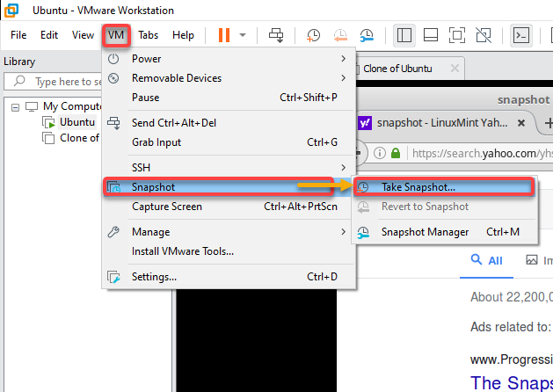Collapse the My Computer tree node
The height and width of the screenshot is (392, 553).
pyautogui.click(x=15, y=107)
